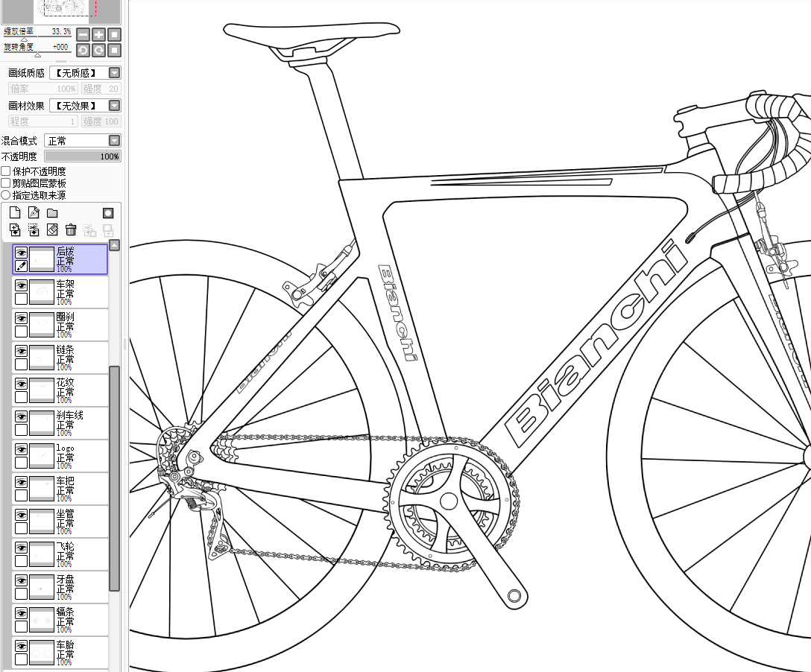
Task: Tick the link box on the 车架 layer
Action: pyautogui.click(x=21, y=299)
